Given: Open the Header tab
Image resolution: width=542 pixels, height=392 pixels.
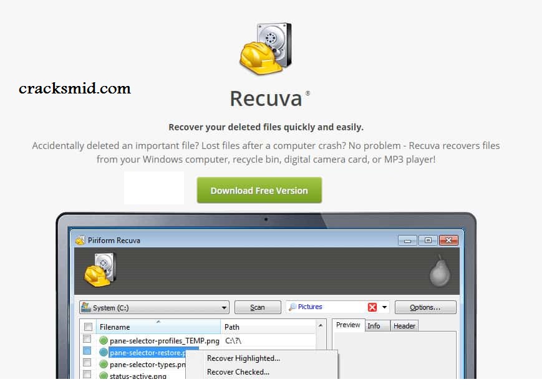Looking at the screenshot, I should pos(404,326).
